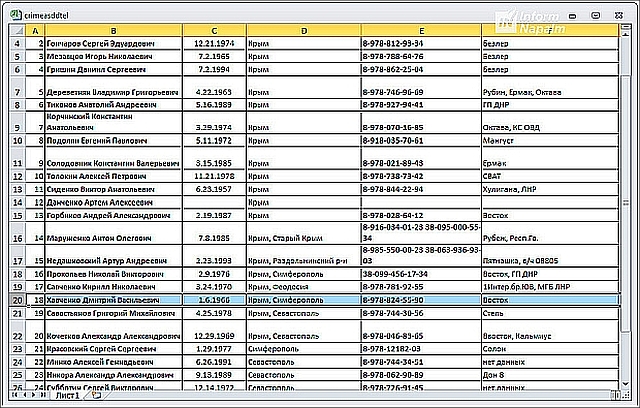
Task: Click the Select All corner triangle
Action: point(17,31)
